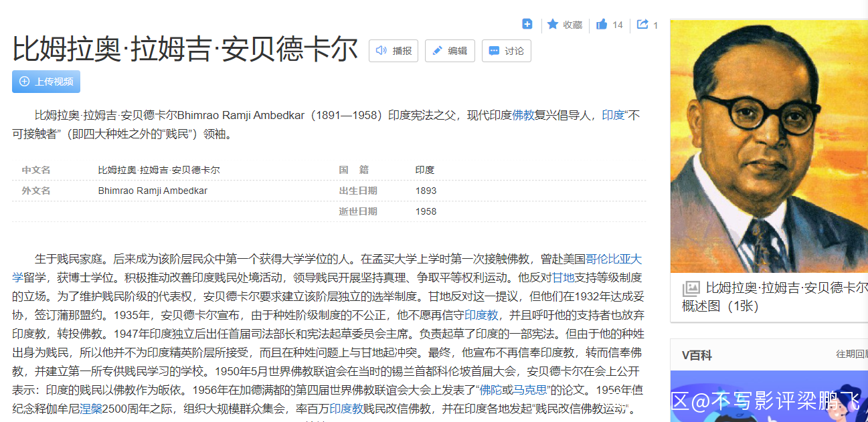868x422 pixels.
Task: Click the share count 1
Action: [656, 25]
